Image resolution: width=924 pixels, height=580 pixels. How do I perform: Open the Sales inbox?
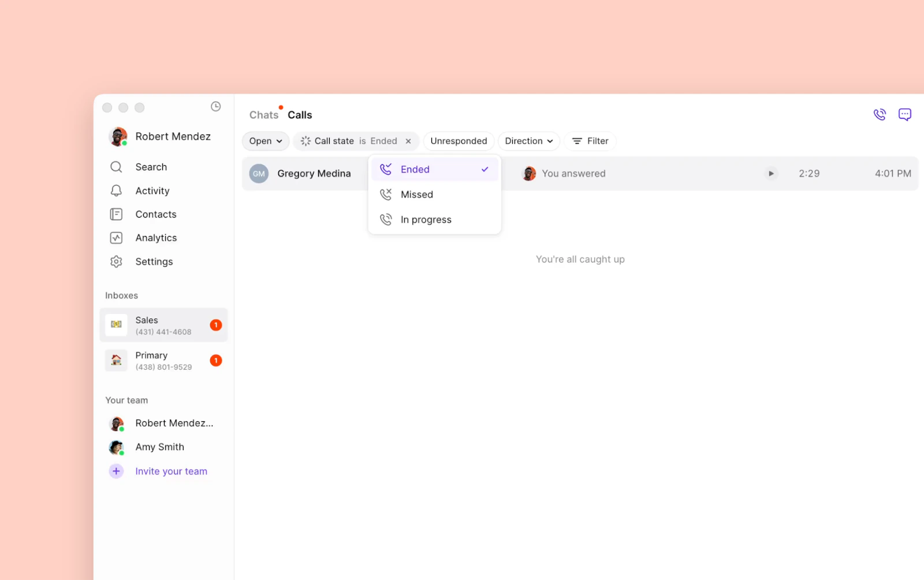163,325
